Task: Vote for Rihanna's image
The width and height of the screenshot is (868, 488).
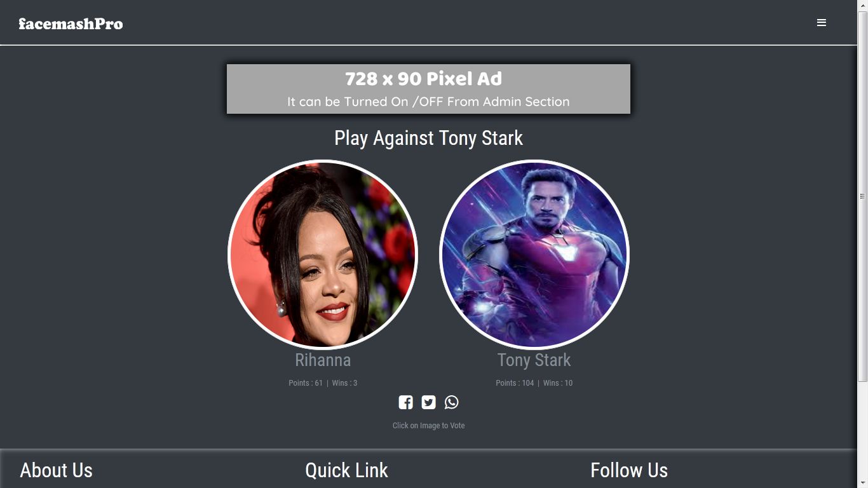Action: click(x=323, y=255)
